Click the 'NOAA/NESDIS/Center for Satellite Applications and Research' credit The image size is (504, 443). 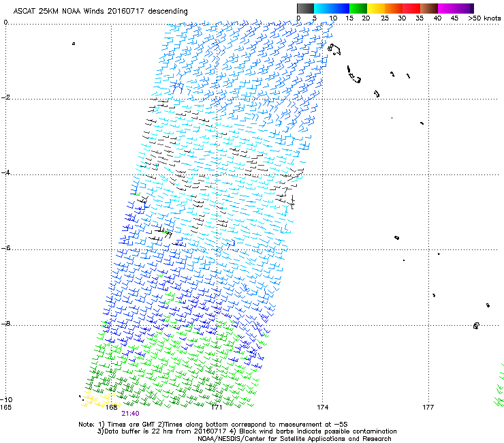tap(294, 439)
